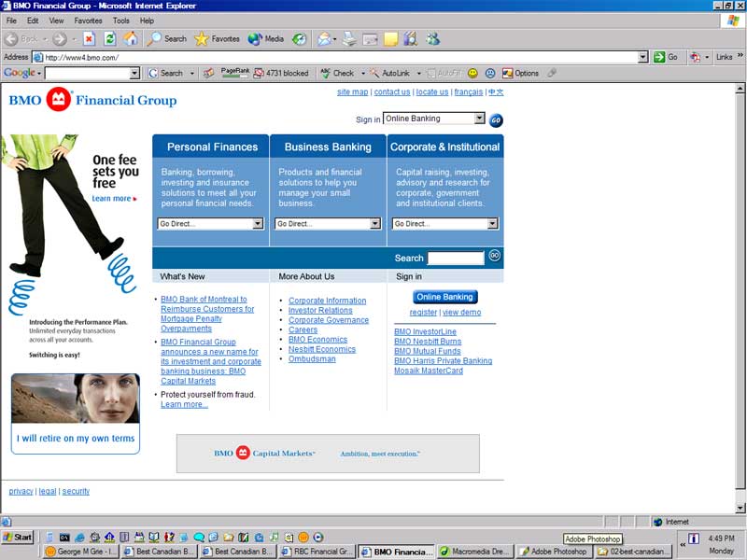
Task: Refresh the page with the Refresh icon
Action: (x=109, y=39)
